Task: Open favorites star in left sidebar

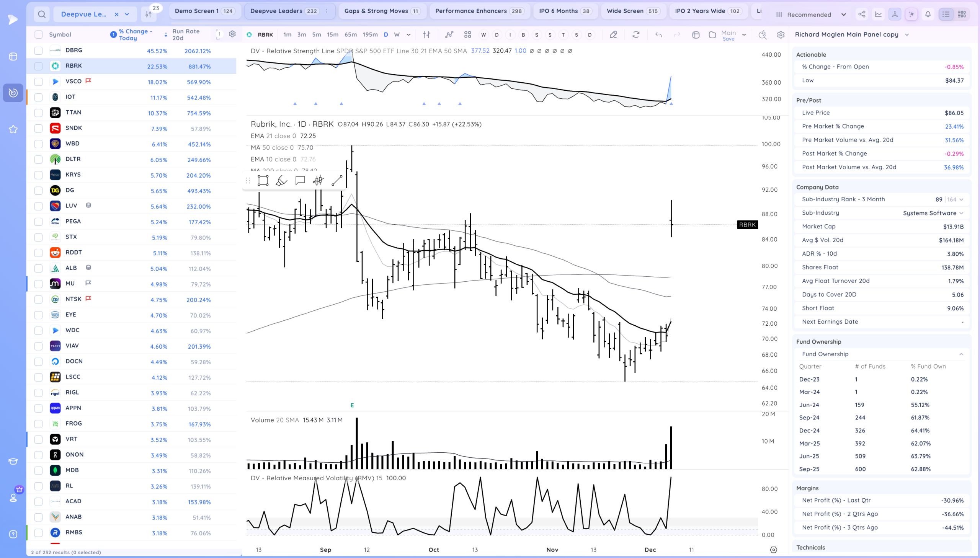Action: pyautogui.click(x=13, y=129)
